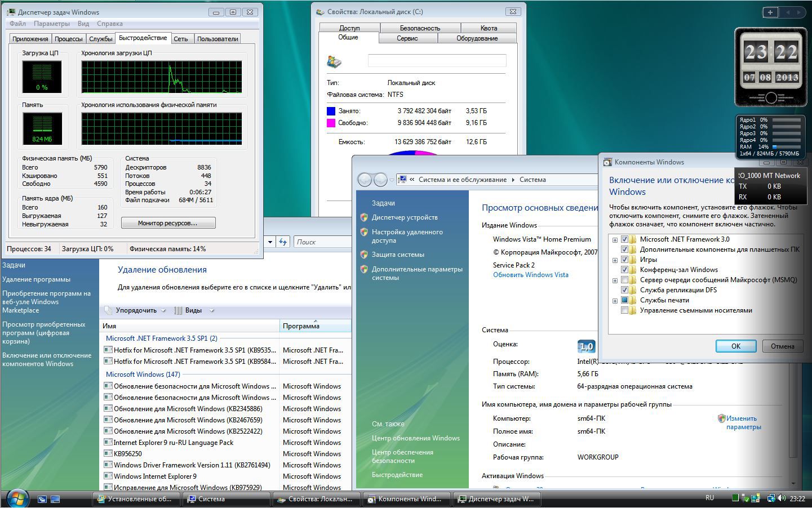Click the RAM usage bar in CPU gadget
Screen dimensions: 812x508
[x=786, y=146]
